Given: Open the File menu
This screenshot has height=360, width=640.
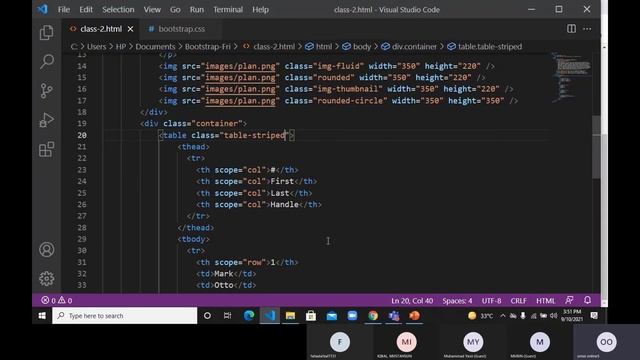Looking at the screenshot, I should [x=64, y=9].
